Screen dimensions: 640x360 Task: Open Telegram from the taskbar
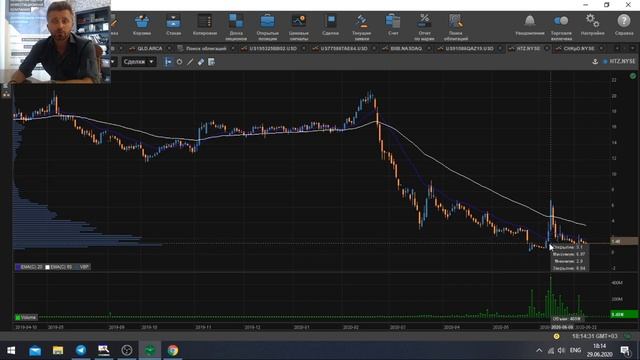(x=81, y=350)
